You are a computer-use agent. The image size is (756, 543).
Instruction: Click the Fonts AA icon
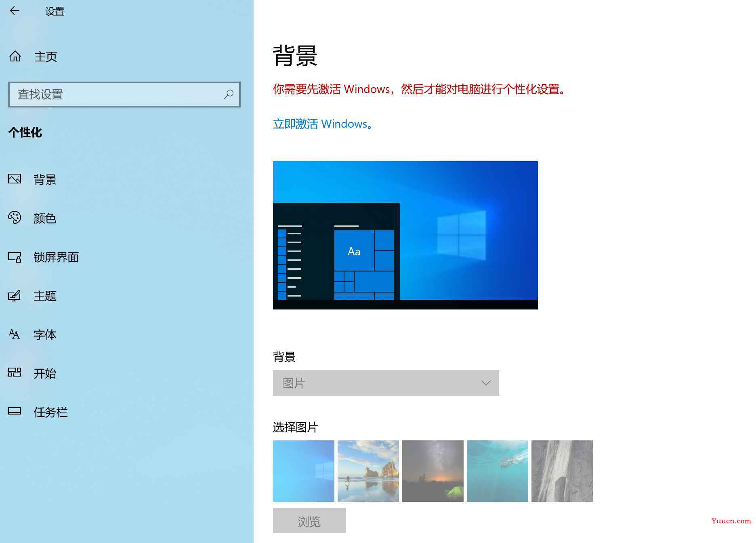click(x=15, y=334)
